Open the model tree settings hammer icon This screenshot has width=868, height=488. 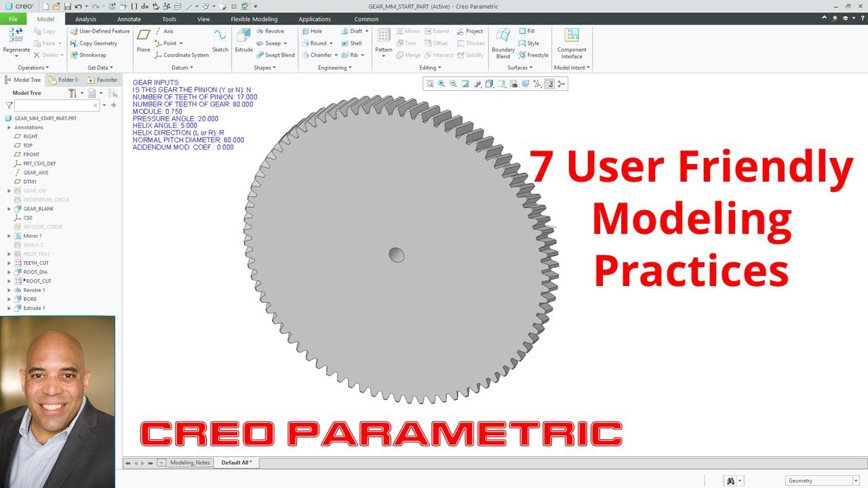(x=72, y=93)
